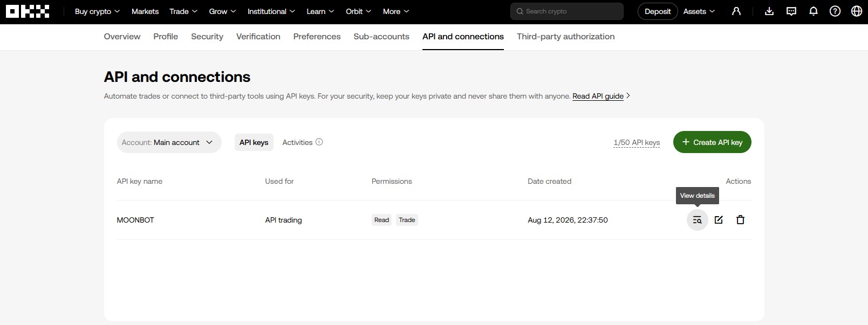868x325 pixels.
Task: Open the Markets page
Action: tap(145, 11)
